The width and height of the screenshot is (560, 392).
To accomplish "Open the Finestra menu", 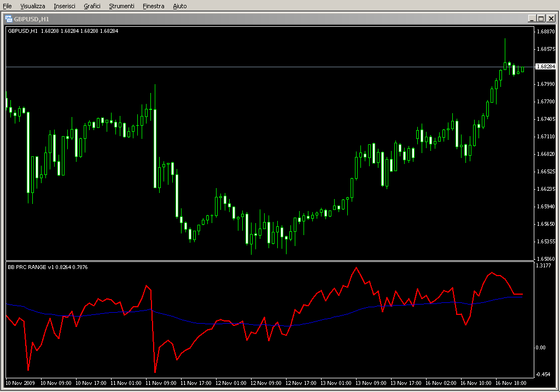I will pyautogui.click(x=153, y=6).
